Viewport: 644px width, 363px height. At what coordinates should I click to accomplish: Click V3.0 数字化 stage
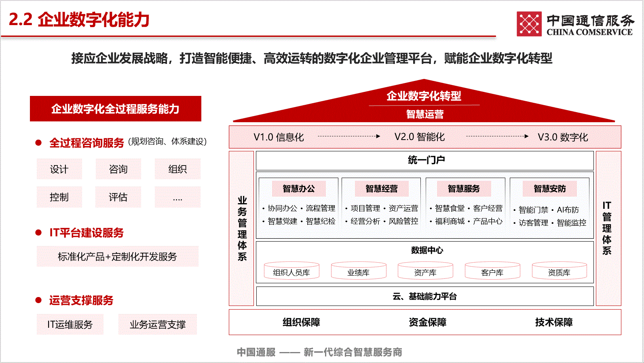point(563,137)
